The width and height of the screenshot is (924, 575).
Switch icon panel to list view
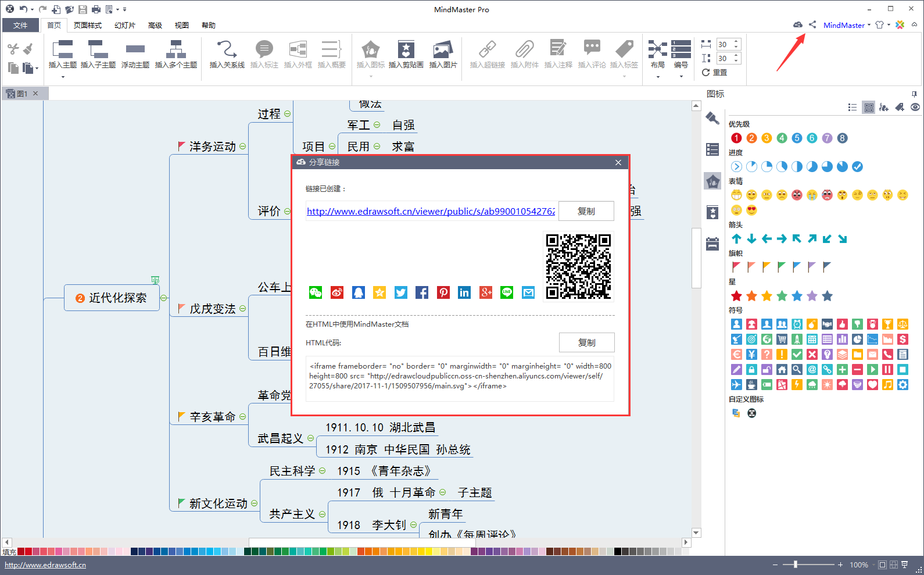tap(853, 107)
